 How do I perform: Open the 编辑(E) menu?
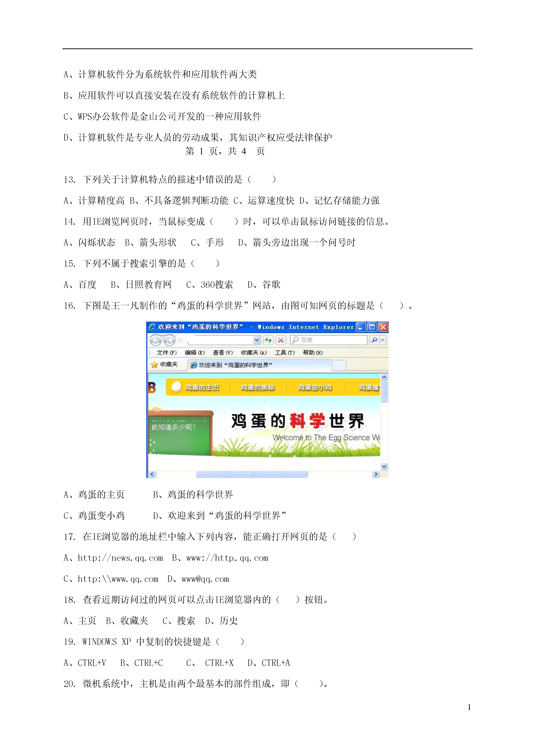(x=194, y=353)
